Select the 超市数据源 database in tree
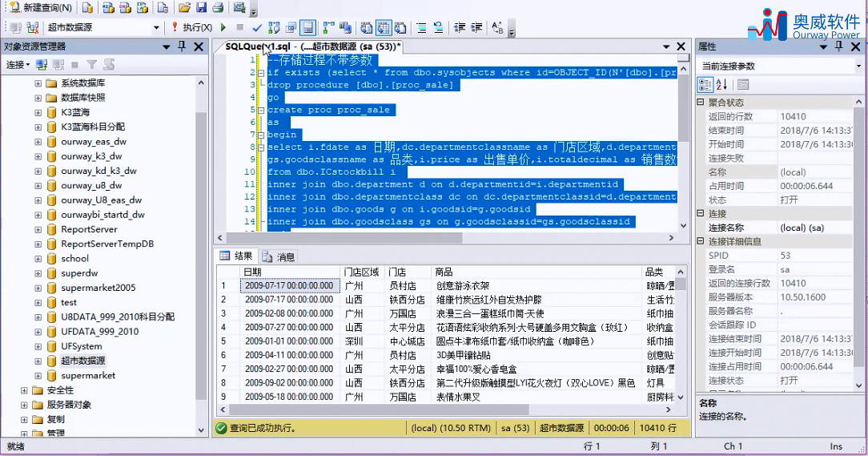Viewport: 868px width, 456px height. (x=83, y=361)
